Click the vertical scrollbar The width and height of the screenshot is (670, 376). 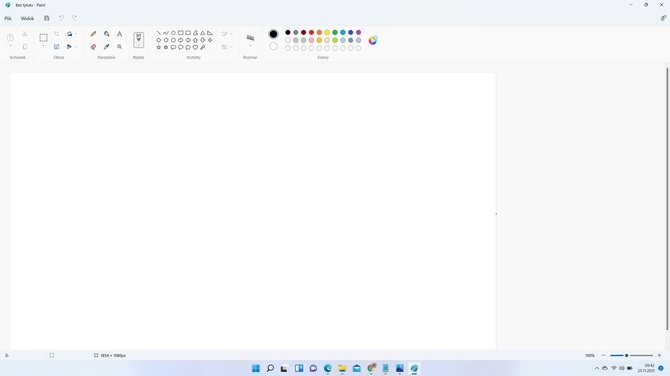coord(667,199)
